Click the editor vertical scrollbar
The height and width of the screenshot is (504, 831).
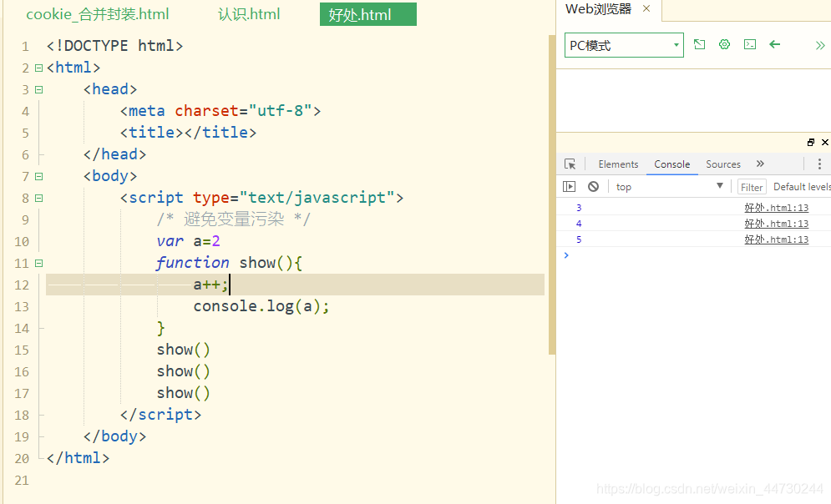[552, 194]
